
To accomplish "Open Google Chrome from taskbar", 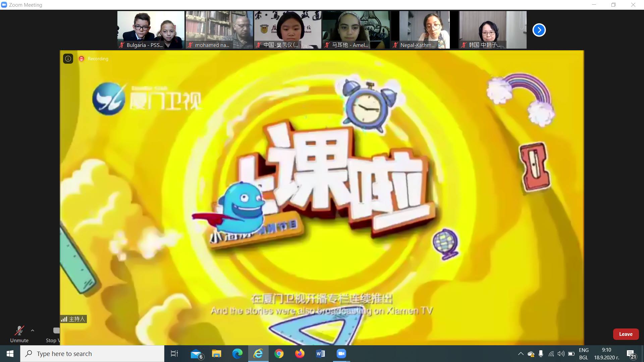I will [279, 354].
